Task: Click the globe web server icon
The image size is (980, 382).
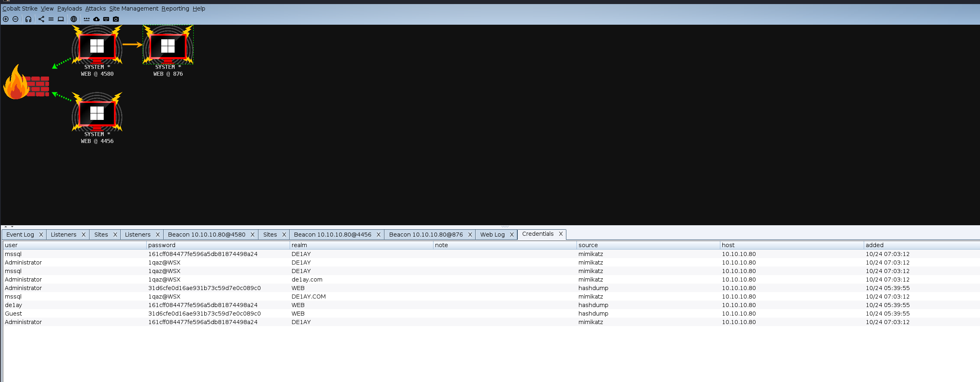Action: click(74, 19)
